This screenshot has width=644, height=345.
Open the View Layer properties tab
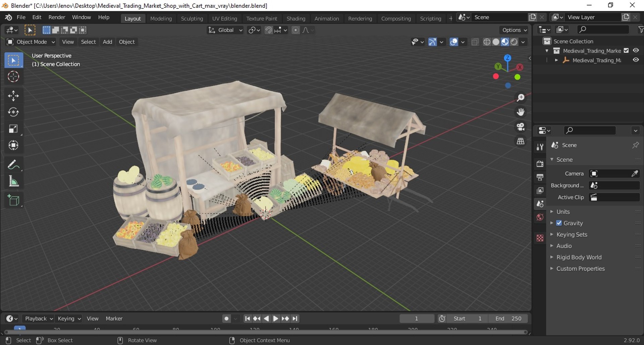(x=540, y=191)
